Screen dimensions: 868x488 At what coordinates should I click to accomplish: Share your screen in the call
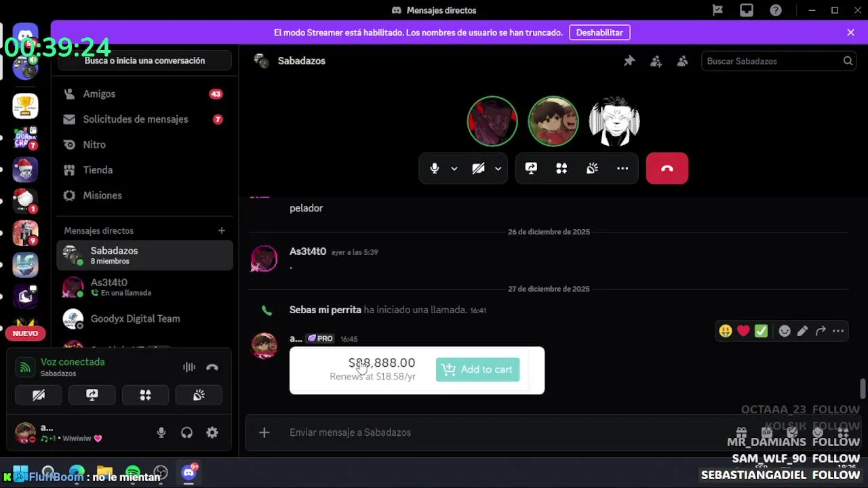[x=531, y=169]
